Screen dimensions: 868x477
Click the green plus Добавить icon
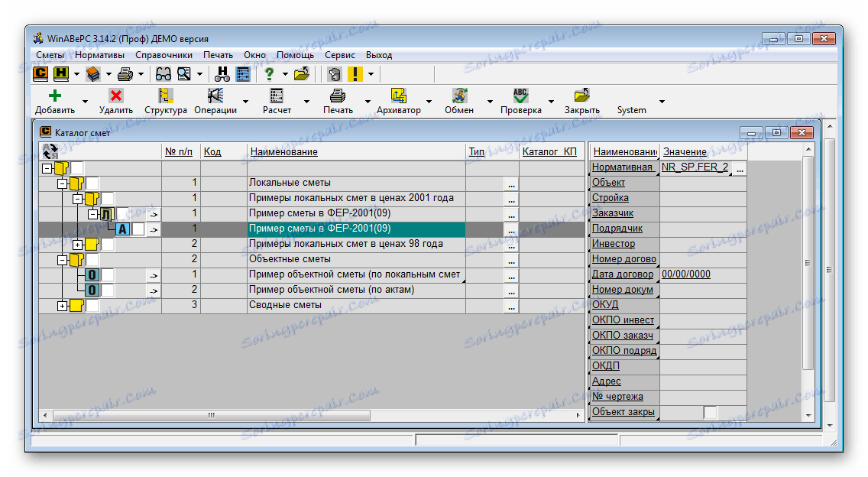coord(55,96)
